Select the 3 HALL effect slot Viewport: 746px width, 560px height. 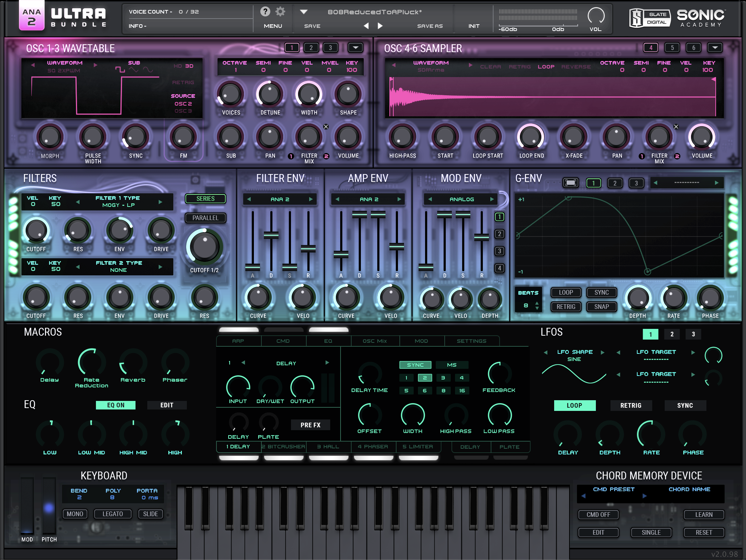point(328,447)
